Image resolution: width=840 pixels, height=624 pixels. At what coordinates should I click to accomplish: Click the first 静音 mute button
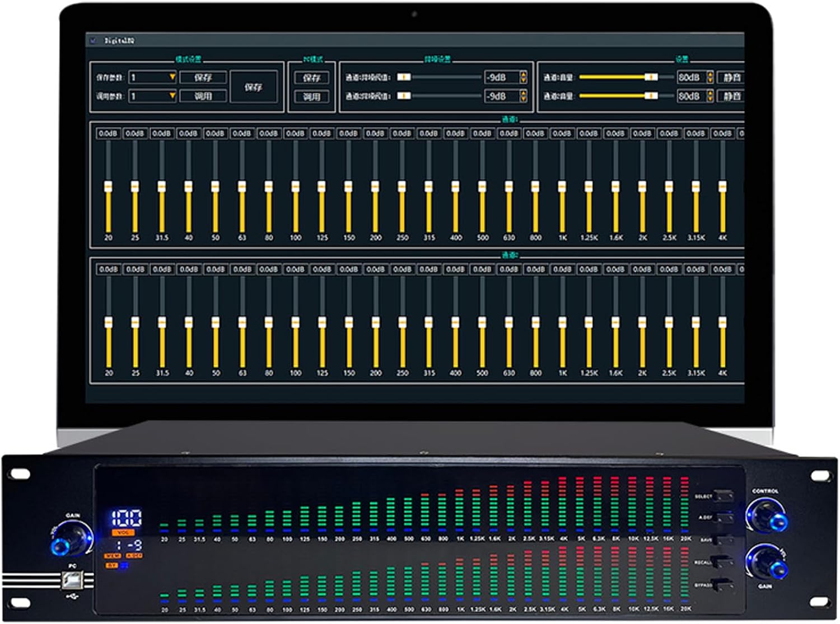click(x=732, y=77)
